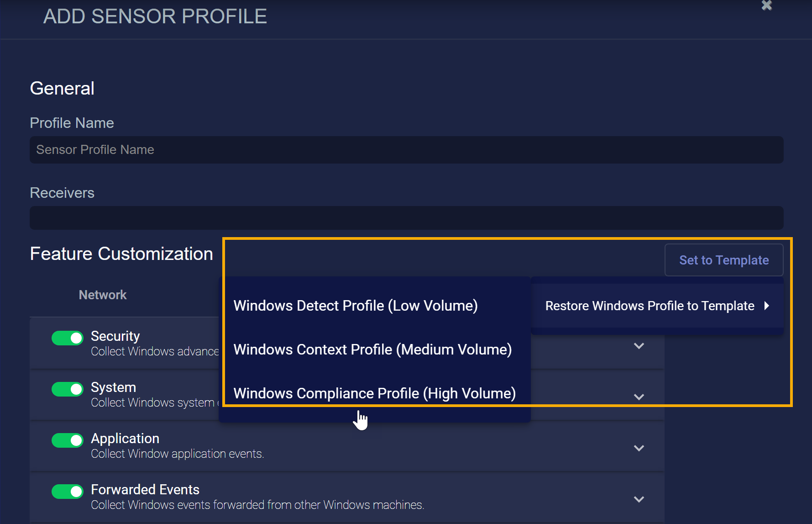Image resolution: width=812 pixels, height=524 pixels.
Task: Toggle the Application events switch
Action: coord(68,440)
